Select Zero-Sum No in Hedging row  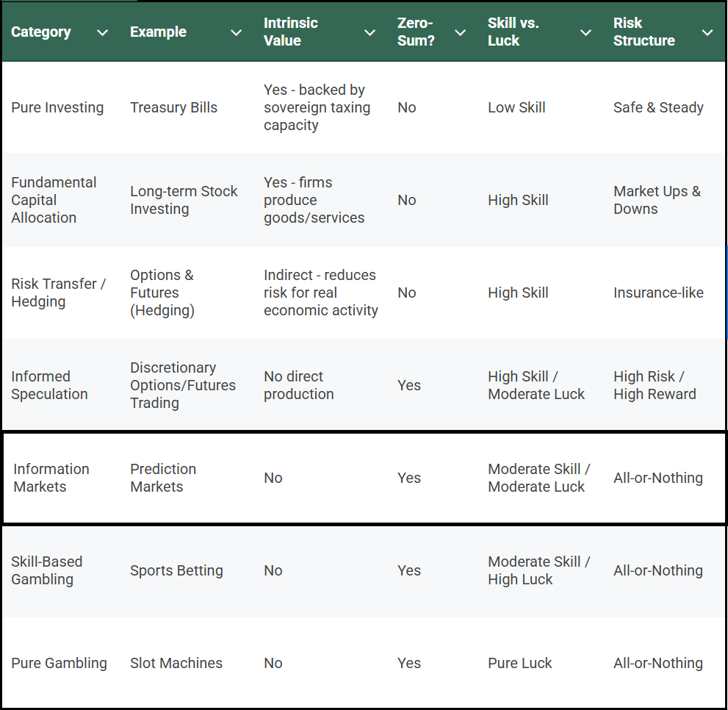pyautogui.click(x=407, y=293)
